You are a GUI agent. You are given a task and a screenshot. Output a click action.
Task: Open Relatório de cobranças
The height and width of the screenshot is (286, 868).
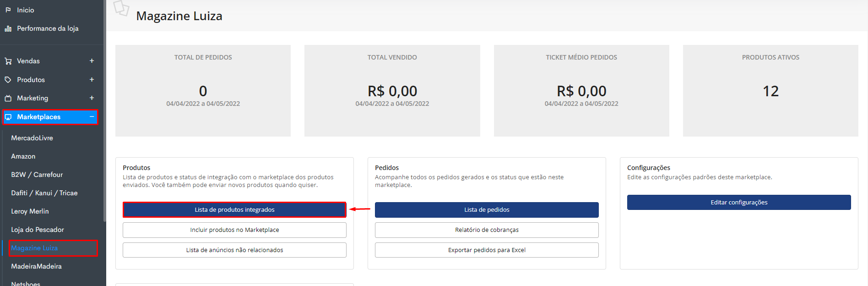[487, 230]
